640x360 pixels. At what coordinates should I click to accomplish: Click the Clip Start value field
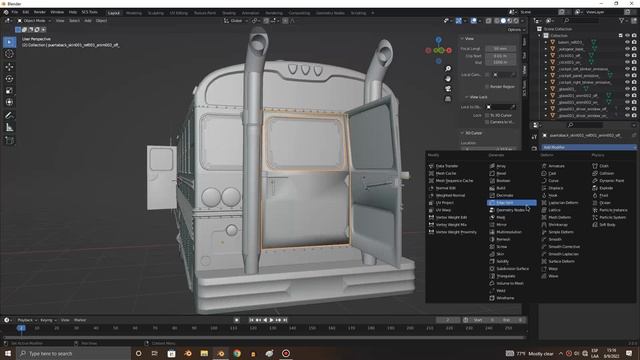[x=500, y=56]
